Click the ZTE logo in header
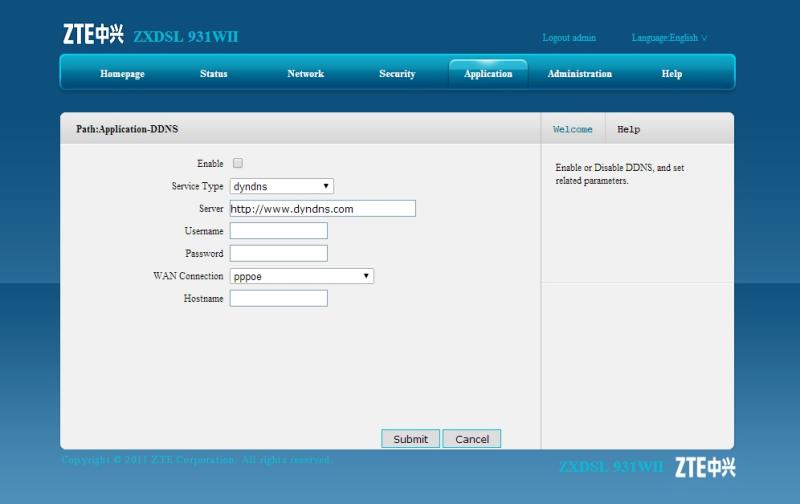The height and width of the screenshot is (504, 800). tap(93, 34)
